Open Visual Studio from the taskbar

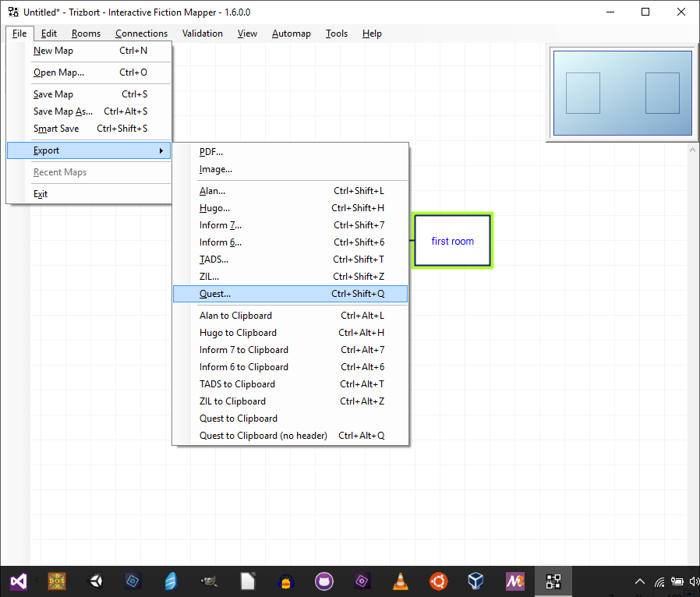click(x=19, y=581)
